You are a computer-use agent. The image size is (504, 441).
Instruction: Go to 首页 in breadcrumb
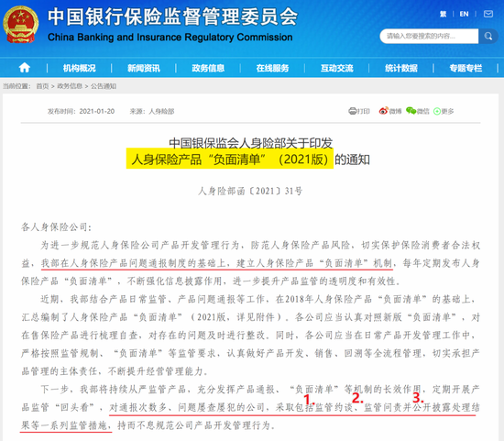coord(42,86)
